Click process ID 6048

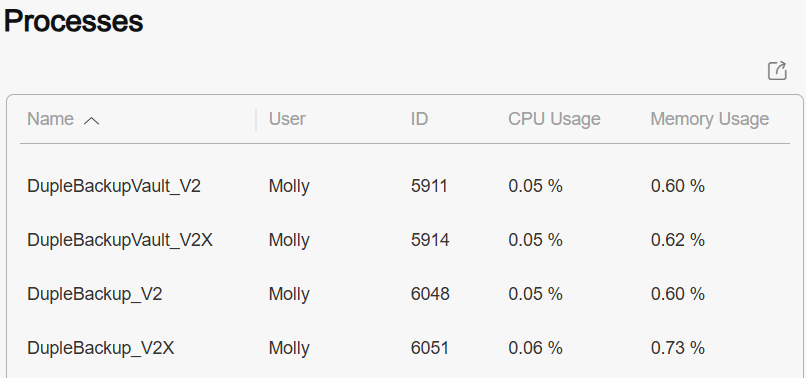point(430,294)
